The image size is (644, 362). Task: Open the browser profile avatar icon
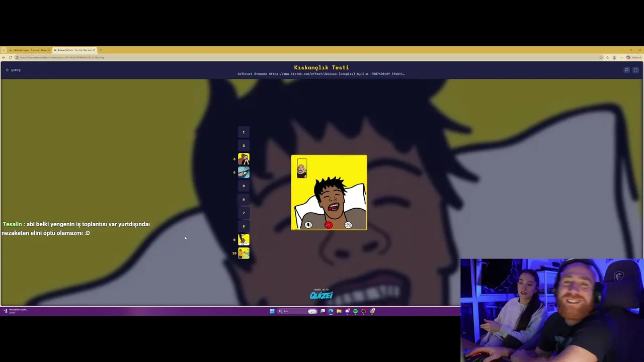(x=614, y=57)
